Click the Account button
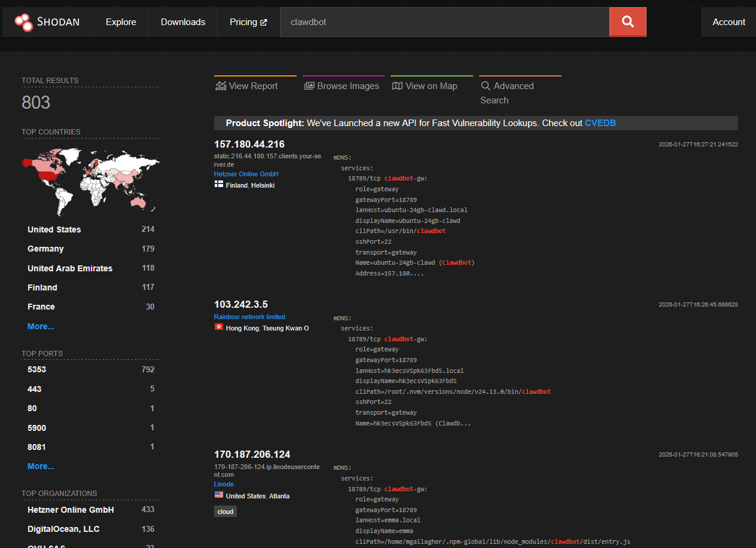756x548 pixels. point(728,22)
